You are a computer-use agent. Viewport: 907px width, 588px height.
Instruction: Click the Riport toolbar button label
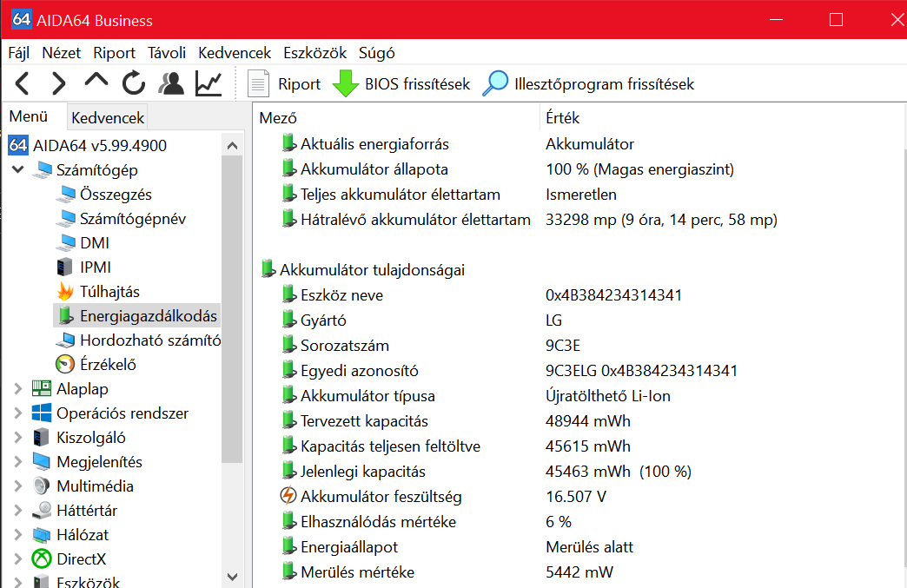(299, 84)
